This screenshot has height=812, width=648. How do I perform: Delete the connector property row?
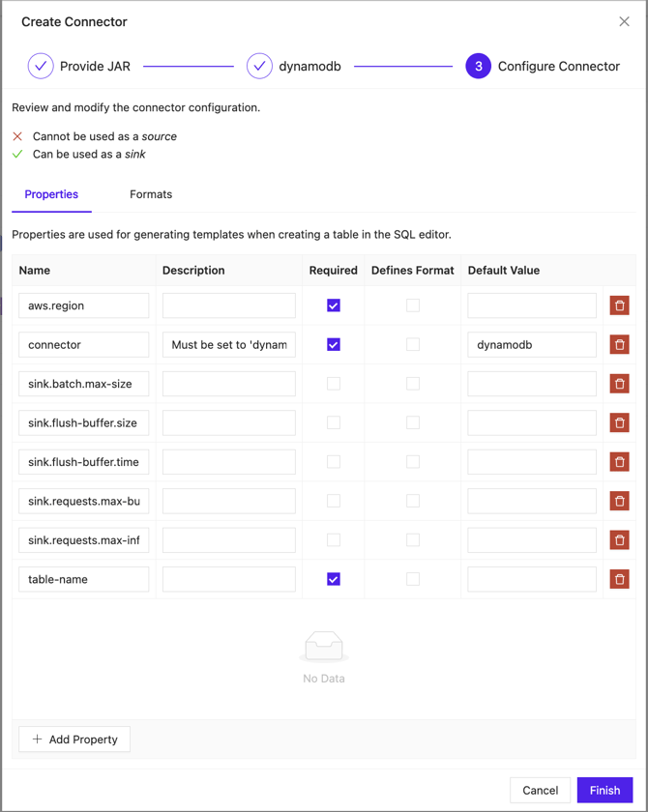(x=619, y=345)
